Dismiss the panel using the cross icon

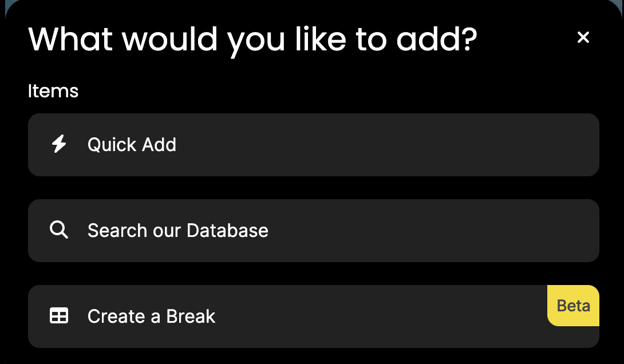click(583, 37)
